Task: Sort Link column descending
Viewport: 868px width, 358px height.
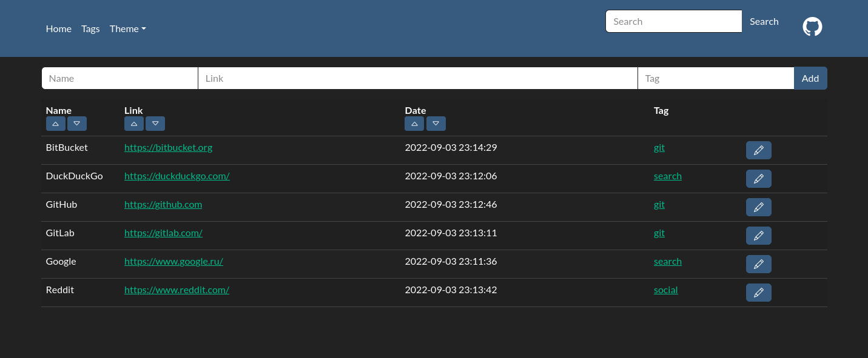Action: pyautogui.click(x=155, y=124)
